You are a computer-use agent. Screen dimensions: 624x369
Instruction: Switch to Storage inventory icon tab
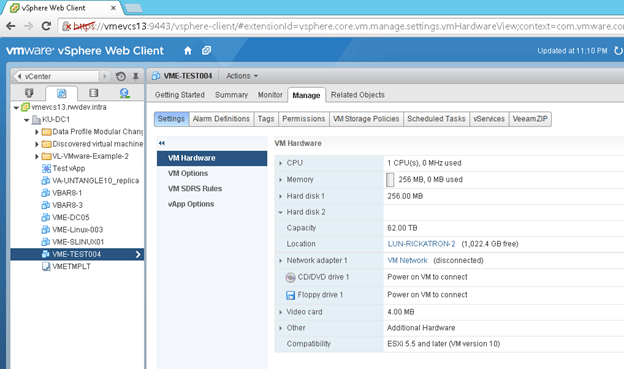[94, 93]
